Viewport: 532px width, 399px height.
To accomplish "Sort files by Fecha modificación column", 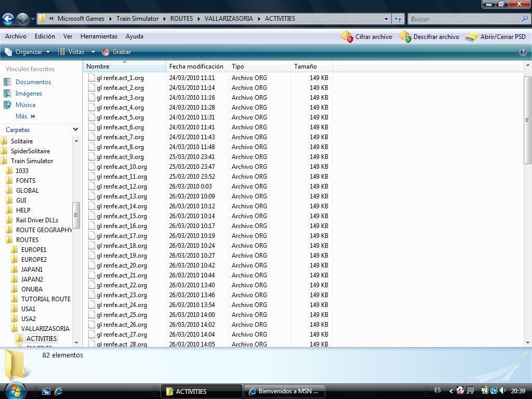I will [196, 66].
